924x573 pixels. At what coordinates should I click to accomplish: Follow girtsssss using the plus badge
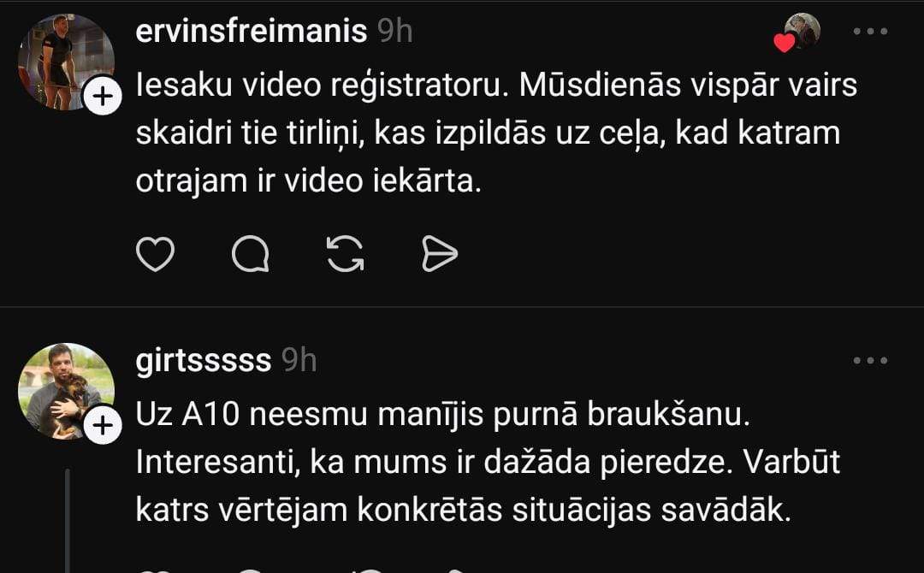(x=102, y=426)
